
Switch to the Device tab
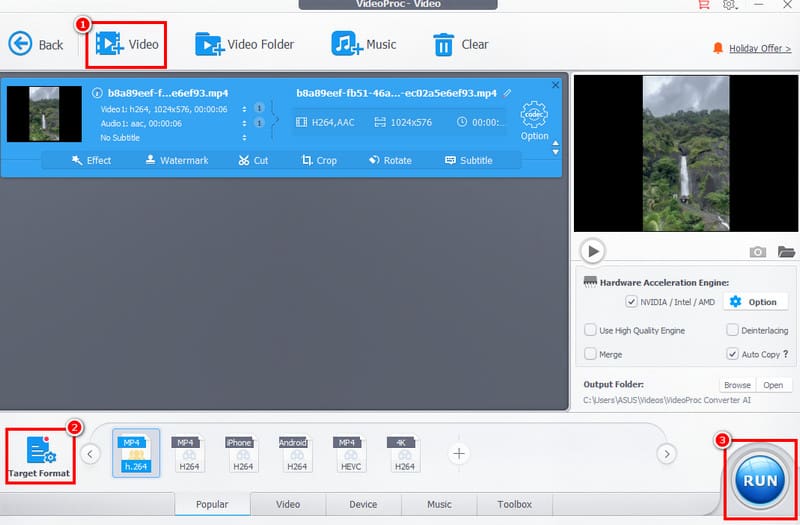click(x=363, y=504)
